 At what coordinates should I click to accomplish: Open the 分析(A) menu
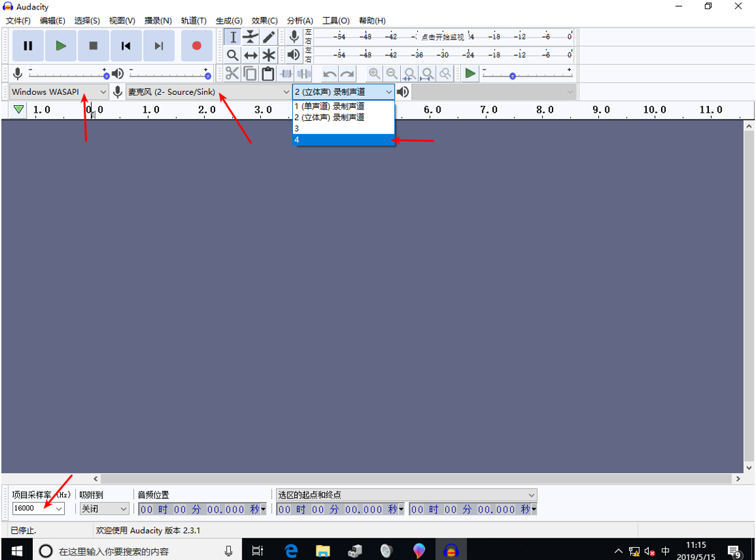pos(300,20)
